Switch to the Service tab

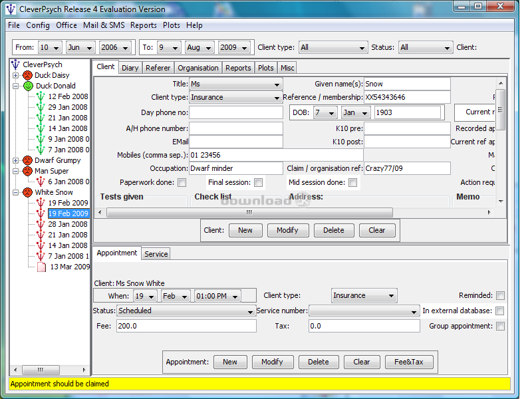(156, 254)
